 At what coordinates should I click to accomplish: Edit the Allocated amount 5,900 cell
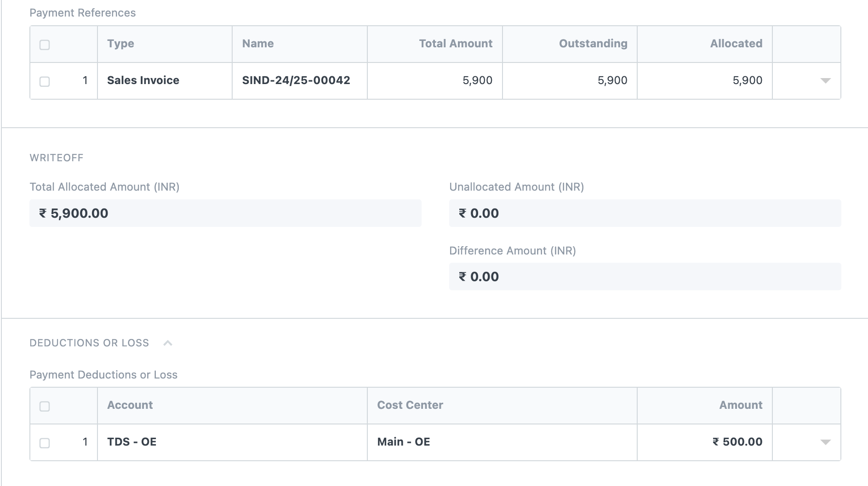[x=704, y=80]
